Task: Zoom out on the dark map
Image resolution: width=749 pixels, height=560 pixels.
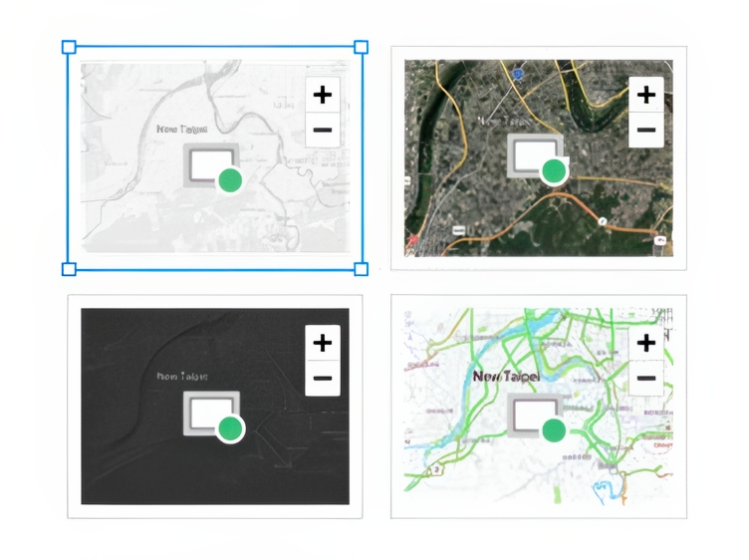Action: coord(322,378)
